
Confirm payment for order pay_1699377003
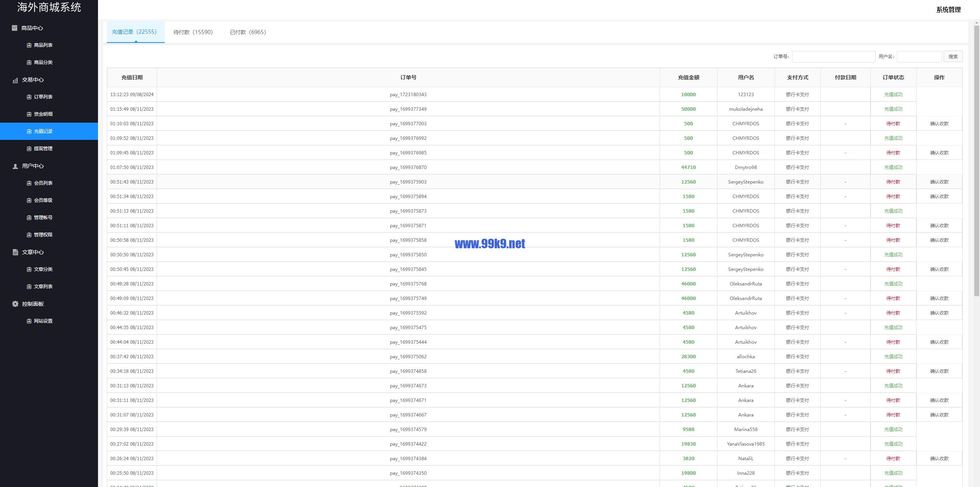point(939,124)
